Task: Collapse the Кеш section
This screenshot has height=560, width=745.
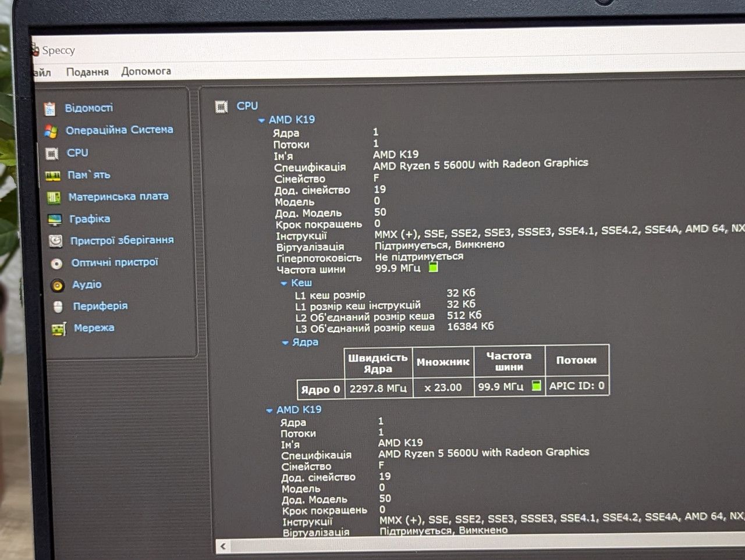Action: coord(284,283)
